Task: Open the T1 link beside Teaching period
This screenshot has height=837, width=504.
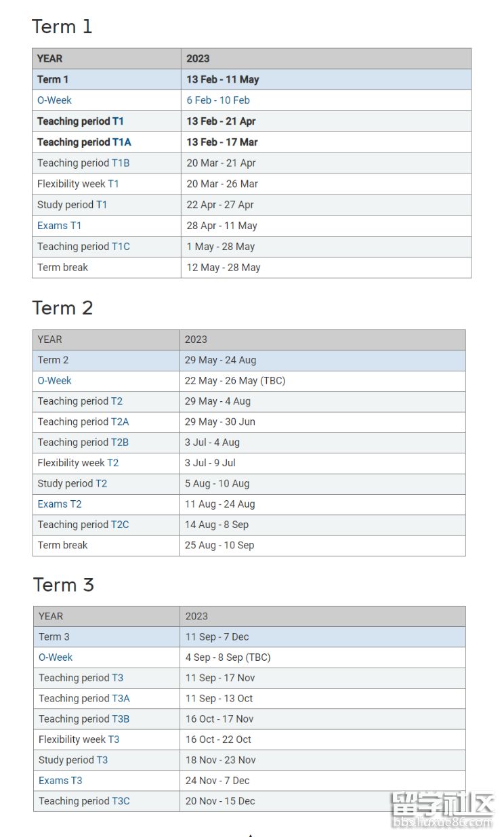Action: (x=118, y=121)
